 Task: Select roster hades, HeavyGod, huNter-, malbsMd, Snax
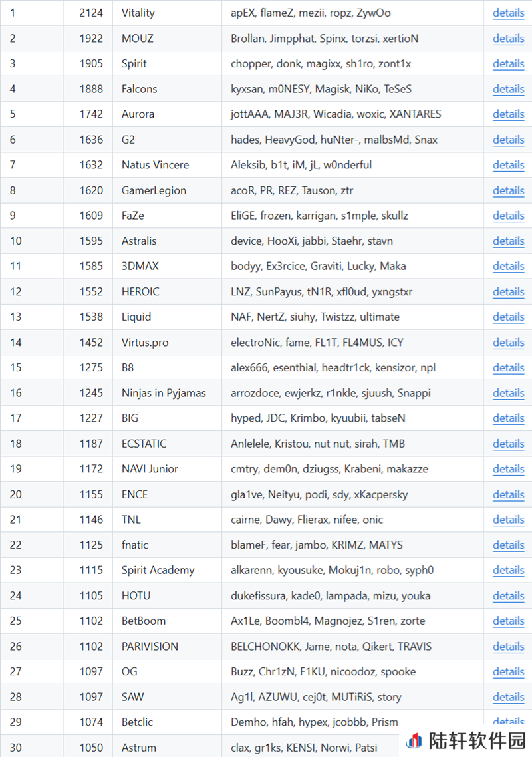pos(334,140)
